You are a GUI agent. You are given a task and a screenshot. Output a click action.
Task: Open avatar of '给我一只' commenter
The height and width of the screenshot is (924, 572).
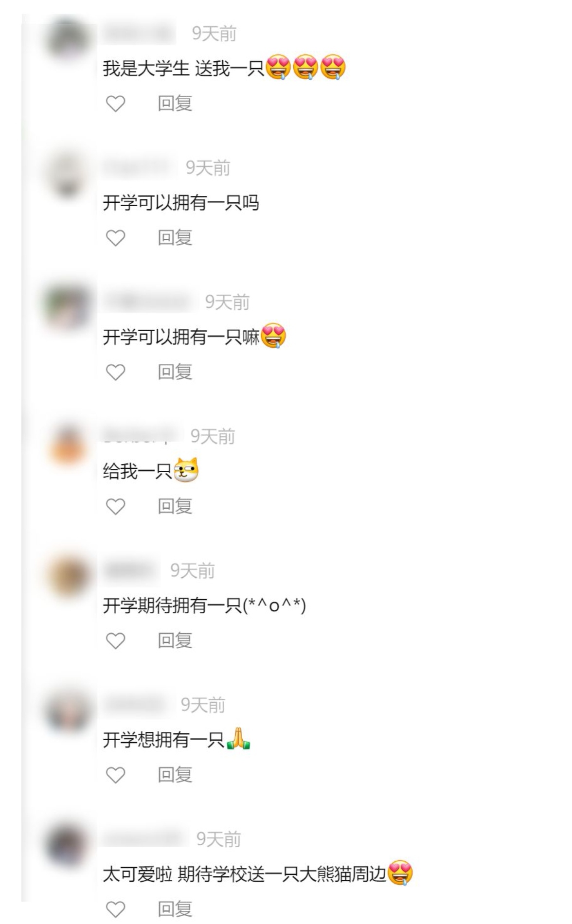(67, 442)
